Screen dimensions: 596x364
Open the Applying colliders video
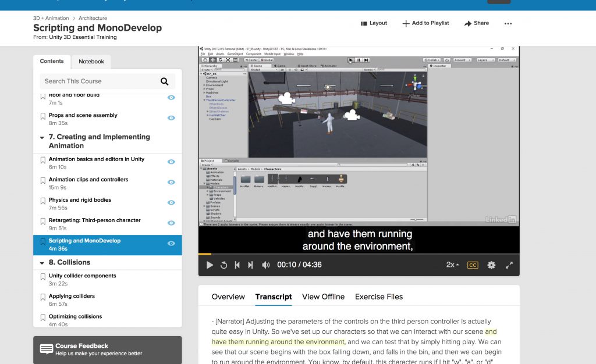pyautogui.click(x=72, y=296)
